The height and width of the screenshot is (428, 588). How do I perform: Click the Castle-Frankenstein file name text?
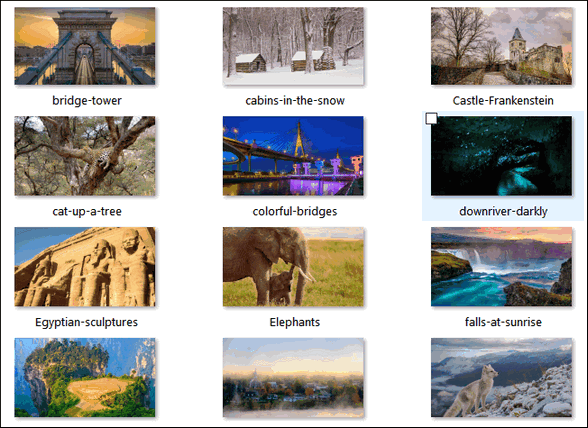[503, 101]
